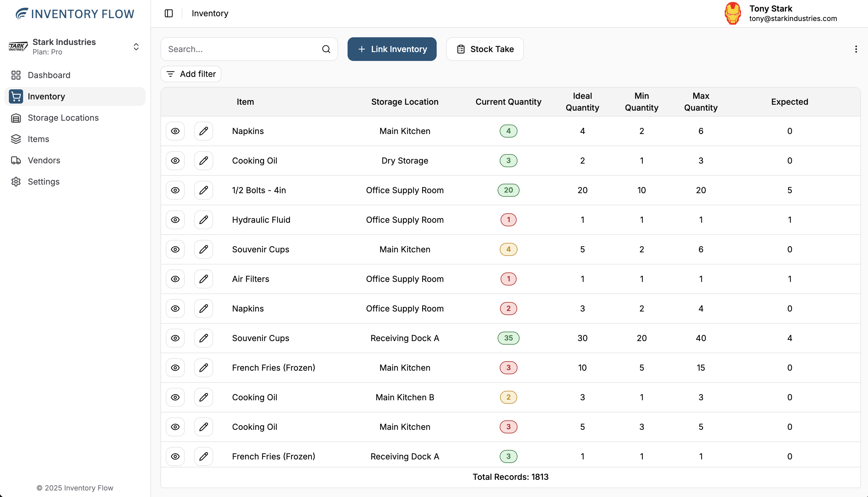Open Storage Locations from the sidebar icon
Image resolution: width=868 pixels, height=497 pixels.
tap(16, 118)
